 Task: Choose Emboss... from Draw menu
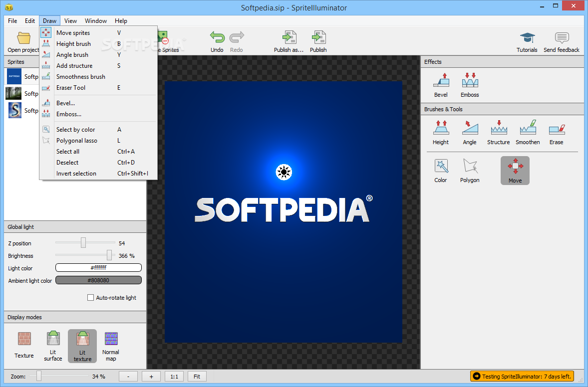tap(98, 114)
